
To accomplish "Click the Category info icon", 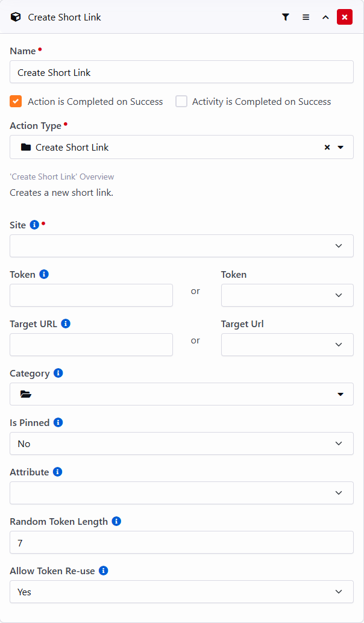I will click(x=58, y=373).
